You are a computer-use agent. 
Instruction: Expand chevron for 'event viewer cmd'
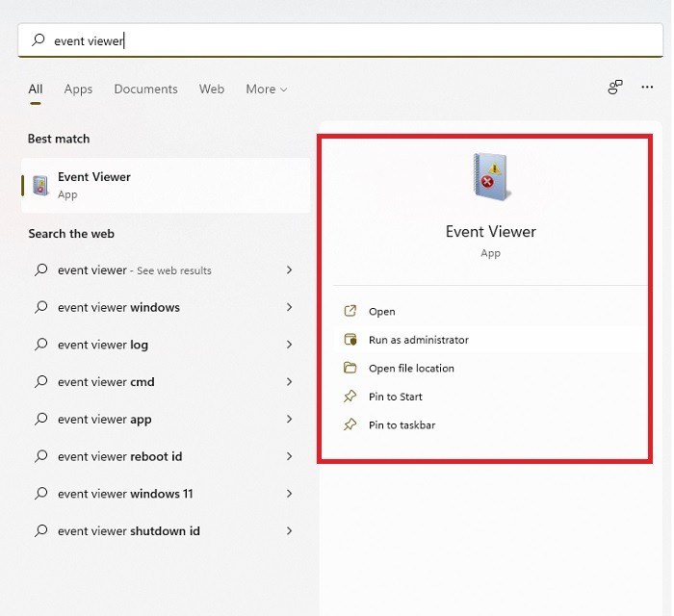click(x=290, y=381)
